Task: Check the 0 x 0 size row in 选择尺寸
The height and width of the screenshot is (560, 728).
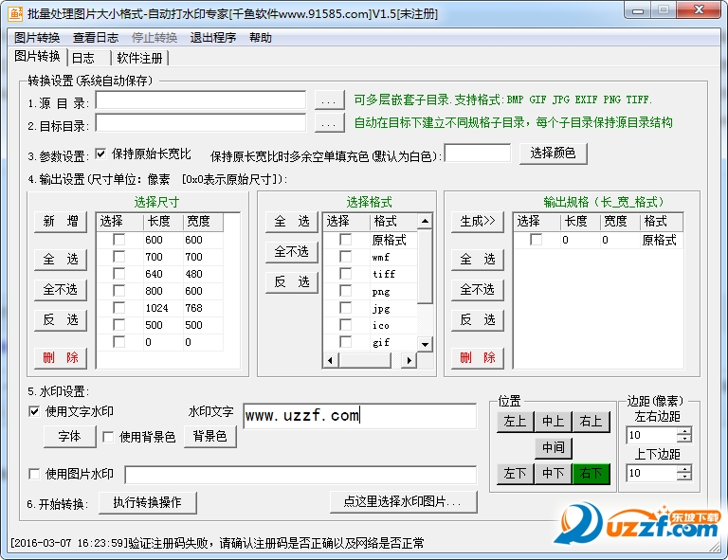Action: [x=119, y=342]
